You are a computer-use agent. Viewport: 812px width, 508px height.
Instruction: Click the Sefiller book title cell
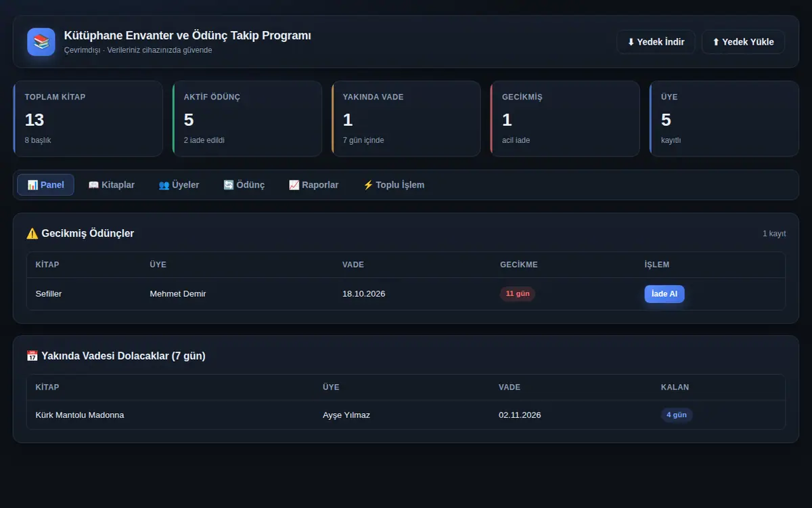[49, 294]
